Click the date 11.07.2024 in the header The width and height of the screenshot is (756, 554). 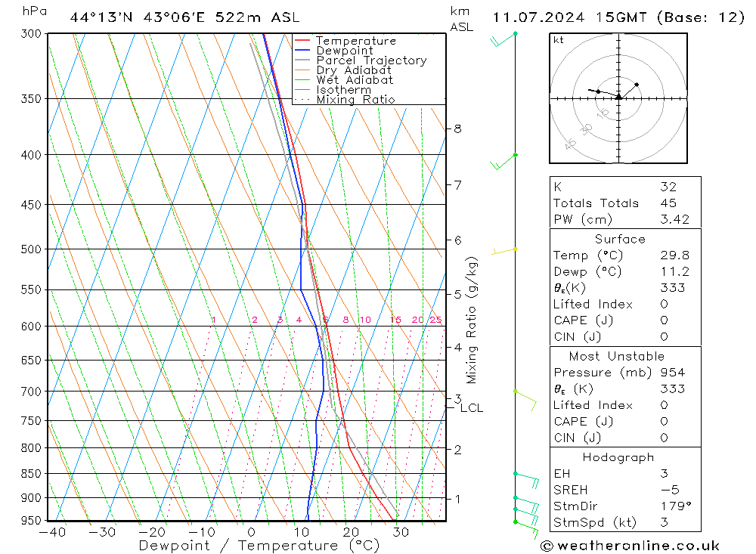point(538,18)
